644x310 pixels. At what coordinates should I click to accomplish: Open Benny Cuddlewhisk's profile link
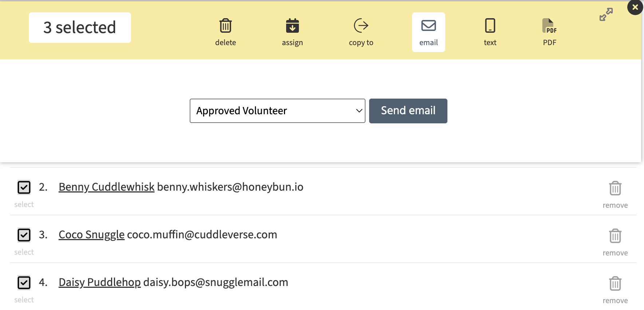click(x=107, y=187)
